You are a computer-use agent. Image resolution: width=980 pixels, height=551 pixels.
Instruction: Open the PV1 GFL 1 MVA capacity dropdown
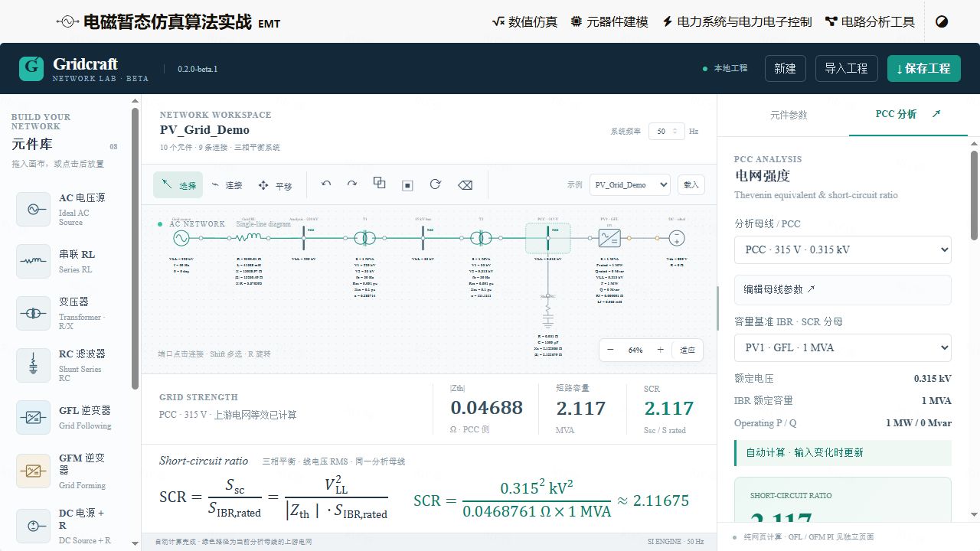point(842,347)
